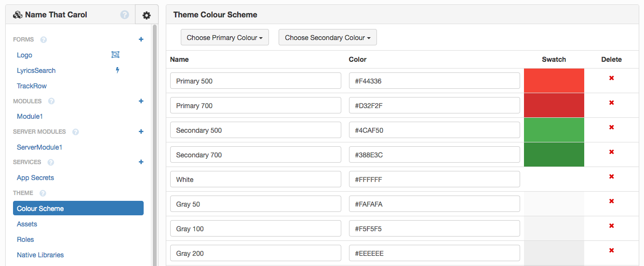644x266 pixels.
Task: Open Choose Primary Colour dropdown
Action: pyautogui.click(x=225, y=38)
